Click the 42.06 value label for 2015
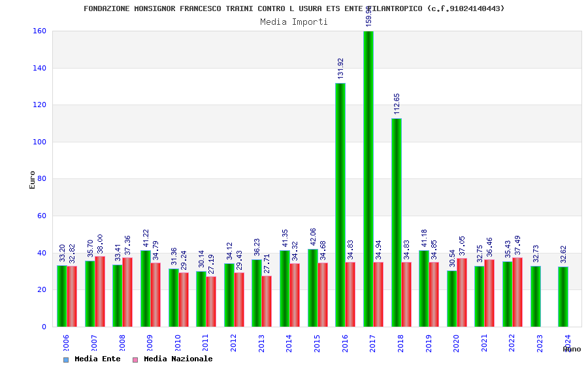This screenshot has width=588, height=392. (x=313, y=237)
